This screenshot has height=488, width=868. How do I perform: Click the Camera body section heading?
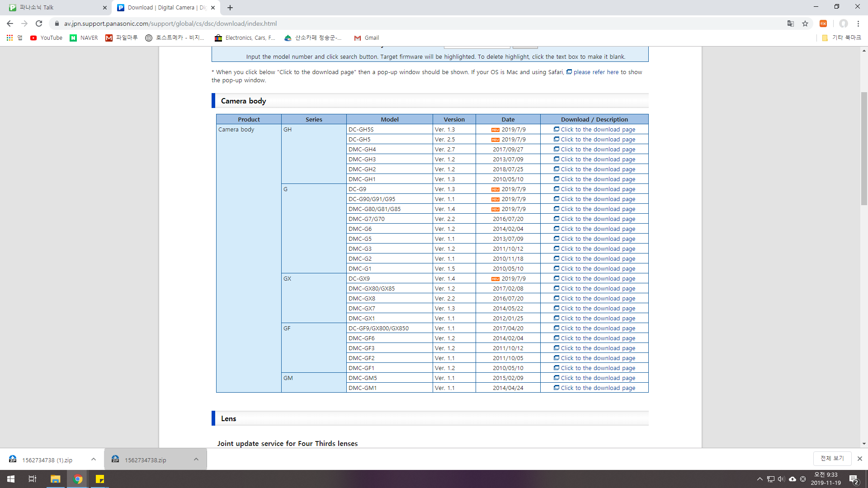pos(243,101)
